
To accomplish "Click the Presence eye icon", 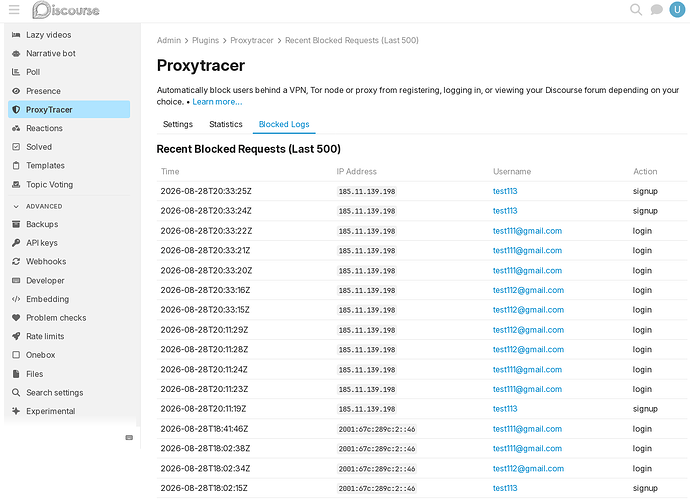I will (16, 91).
